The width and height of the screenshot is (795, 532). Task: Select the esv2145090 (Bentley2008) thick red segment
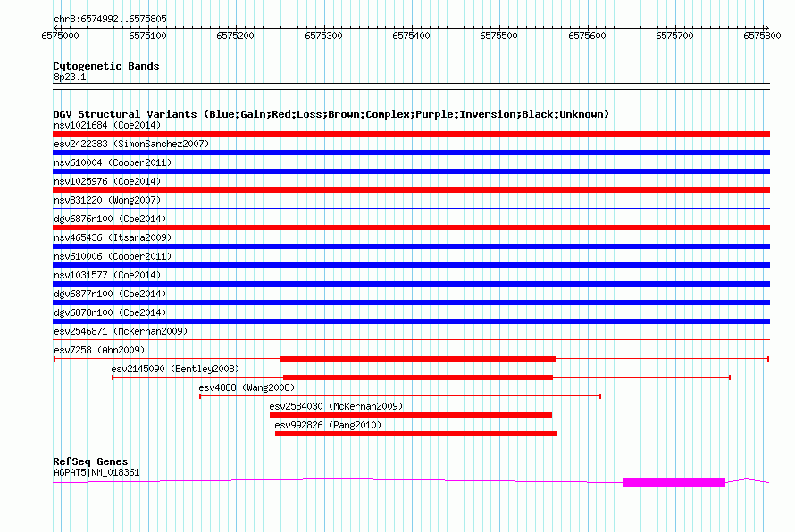418,378
